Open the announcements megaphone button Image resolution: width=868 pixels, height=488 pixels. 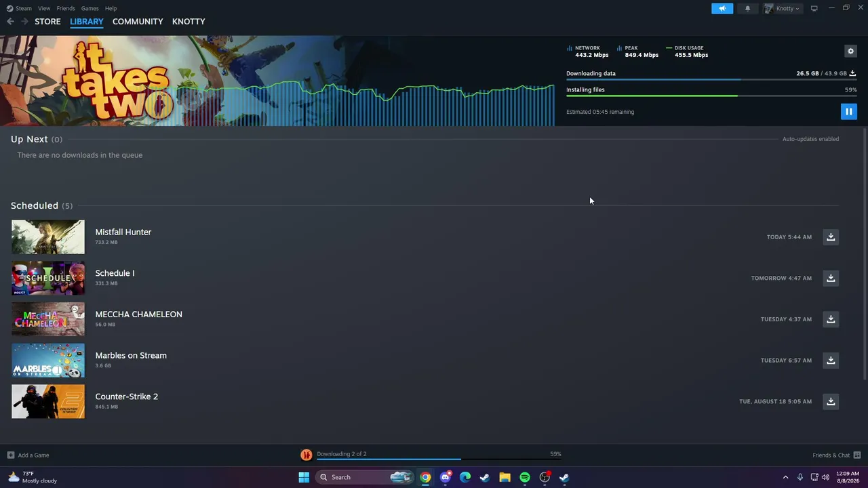point(722,8)
